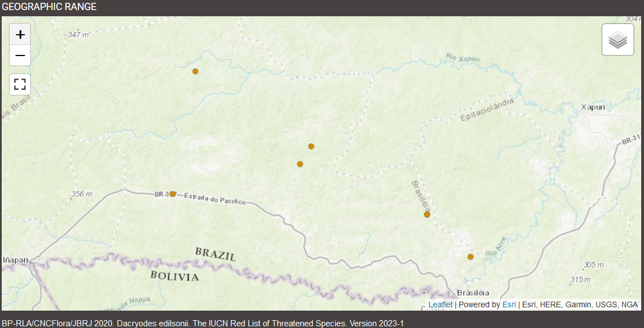Zoom in on the map
Viewport: 644px width, 328px height.
[x=20, y=35]
